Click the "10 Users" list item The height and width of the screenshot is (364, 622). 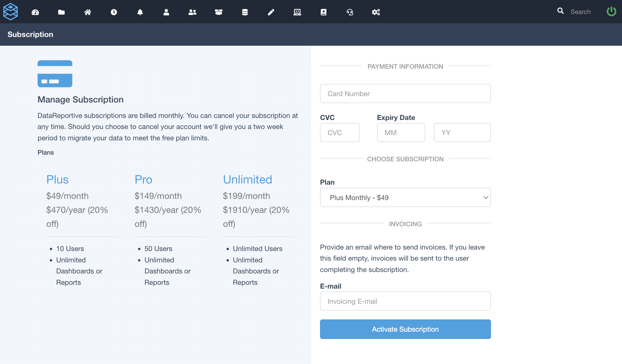(70, 248)
